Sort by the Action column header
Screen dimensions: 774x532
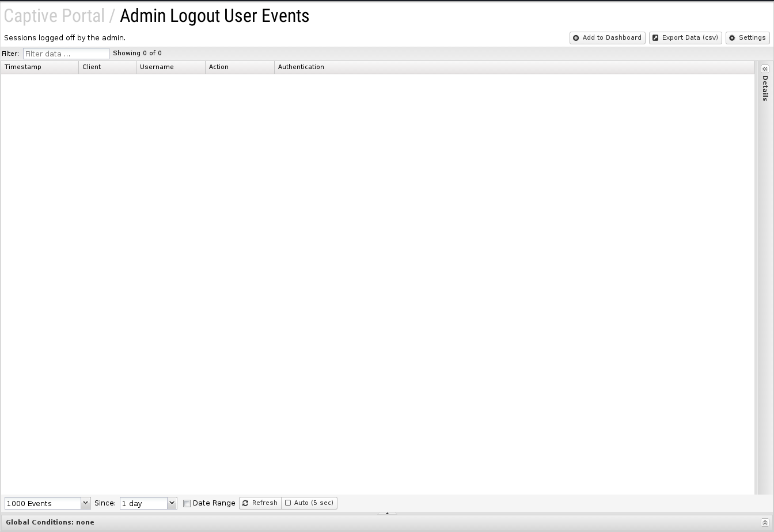240,67
